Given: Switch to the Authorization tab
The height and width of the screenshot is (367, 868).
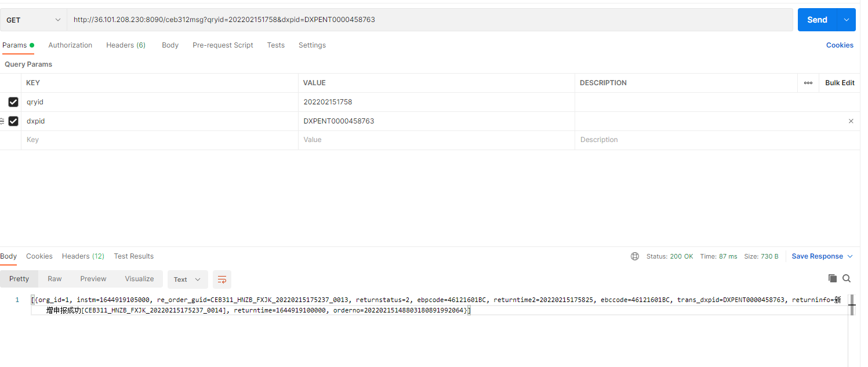Looking at the screenshot, I should coord(70,45).
